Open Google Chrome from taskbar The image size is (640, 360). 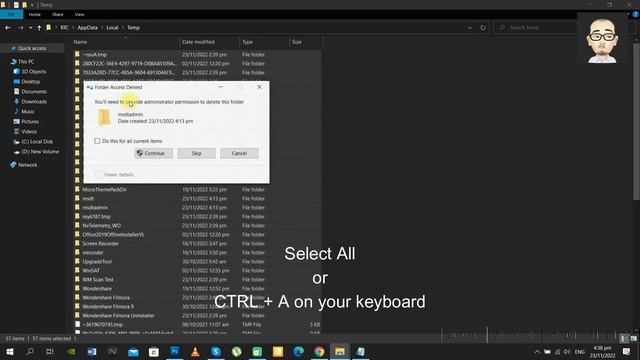click(319, 351)
